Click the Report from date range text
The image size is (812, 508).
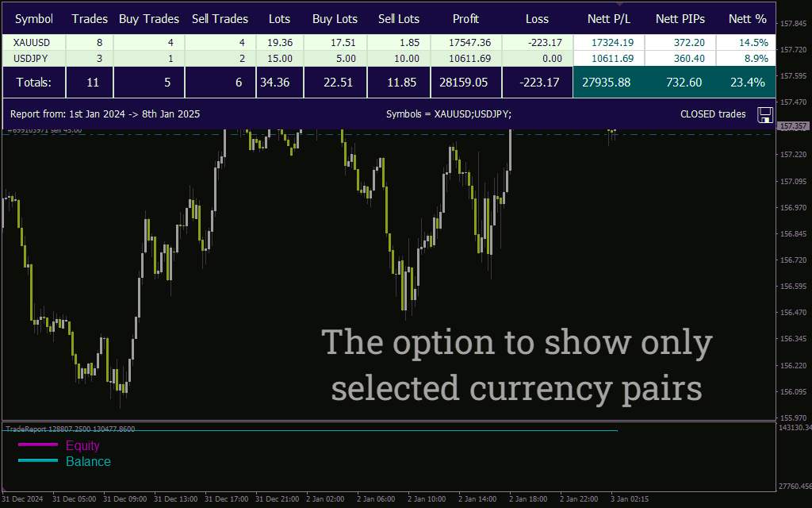105,114
